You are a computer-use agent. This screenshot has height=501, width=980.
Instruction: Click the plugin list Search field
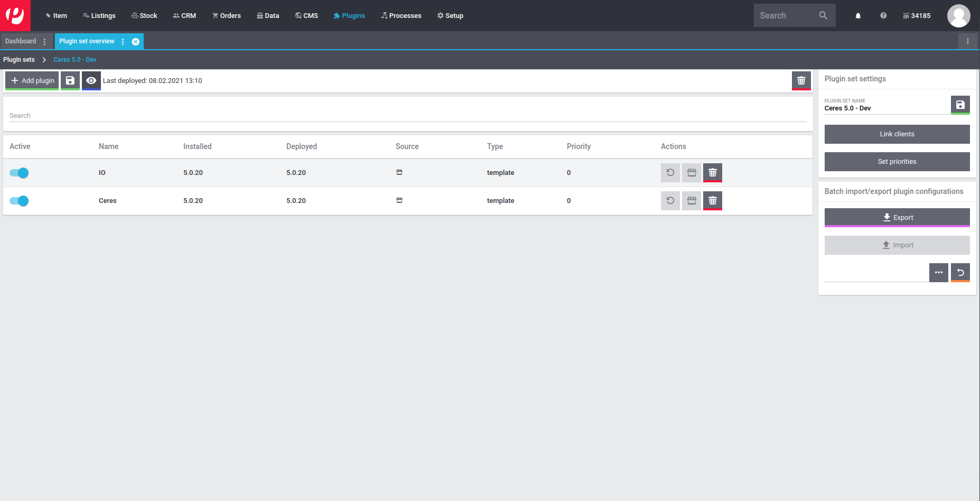(408, 116)
